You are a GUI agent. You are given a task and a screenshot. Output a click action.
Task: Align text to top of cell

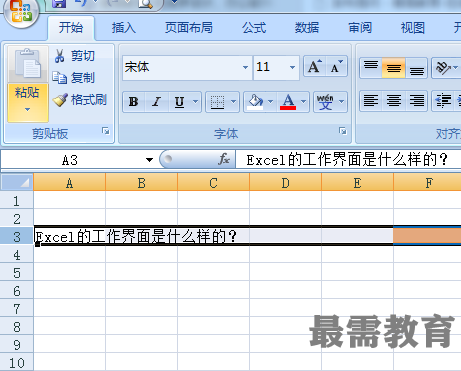pos(371,68)
